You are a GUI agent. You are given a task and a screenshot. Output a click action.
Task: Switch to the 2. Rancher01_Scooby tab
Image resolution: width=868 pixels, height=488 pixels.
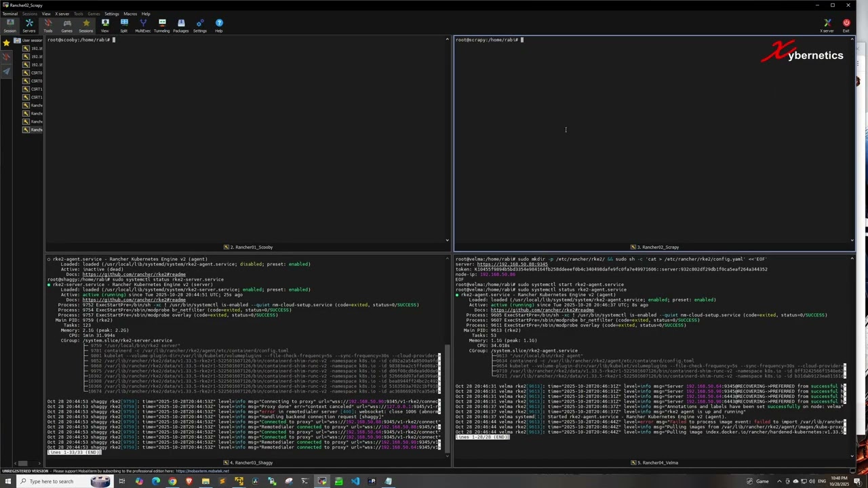coord(248,247)
